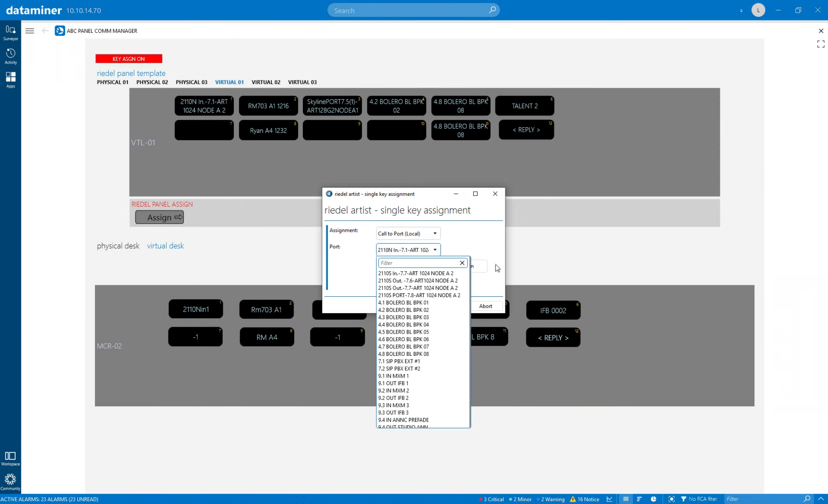Select the VIRTUAL 03 tab
Image resolution: width=828 pixels, height=504 pixels.
click(x=303, y=82)
